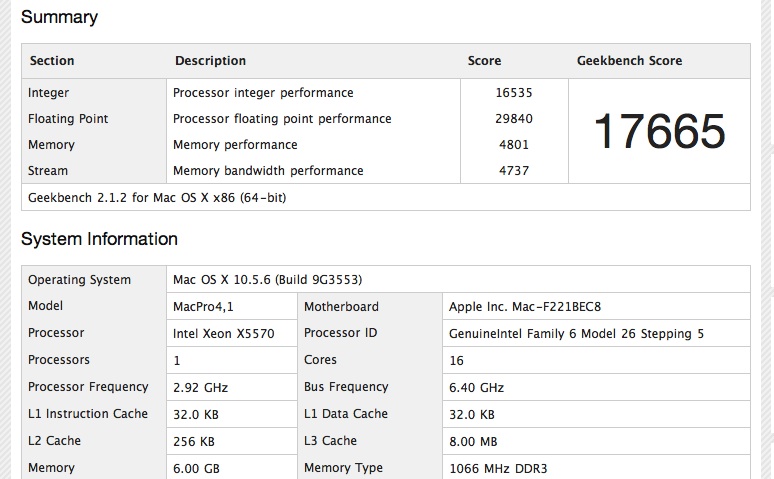
Task: Click the System Information heading
Action: pos(99,239)
